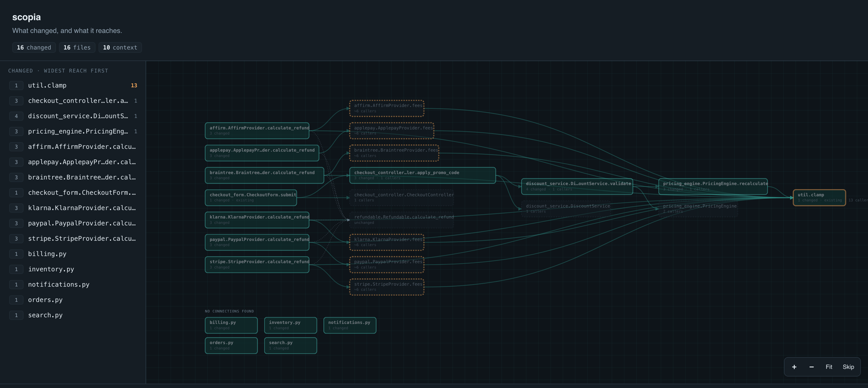The width and height of the screenshot is (868, 388).
Task: Click the Skip button
Action: [848, 367]
